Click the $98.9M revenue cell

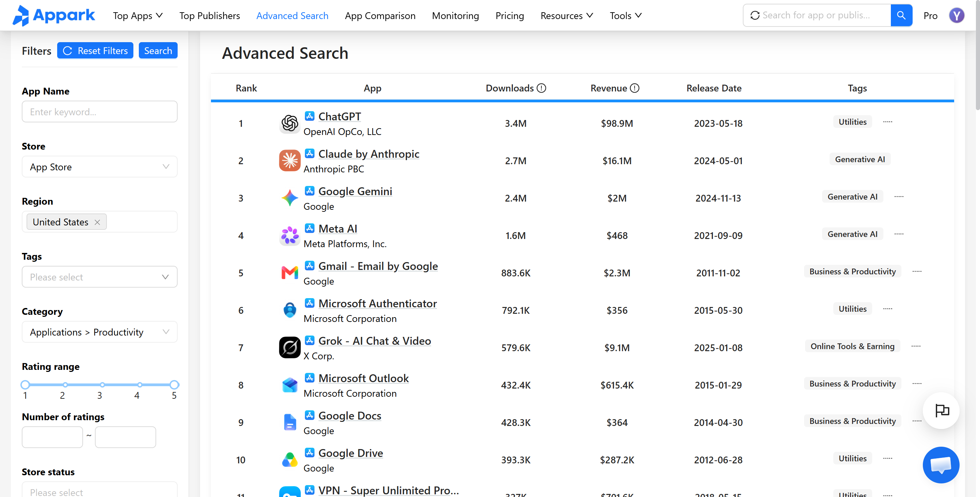[617, 123]
